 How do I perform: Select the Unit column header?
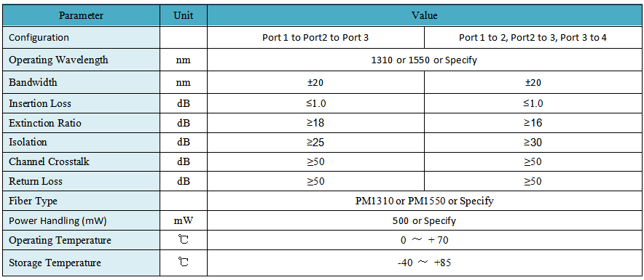(183, 15)
